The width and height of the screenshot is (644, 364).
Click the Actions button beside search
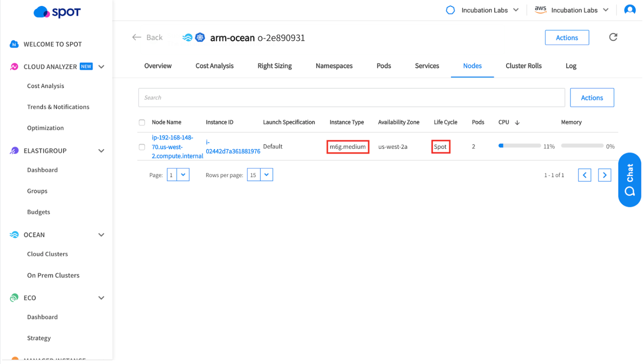click(x=591, y=98)
